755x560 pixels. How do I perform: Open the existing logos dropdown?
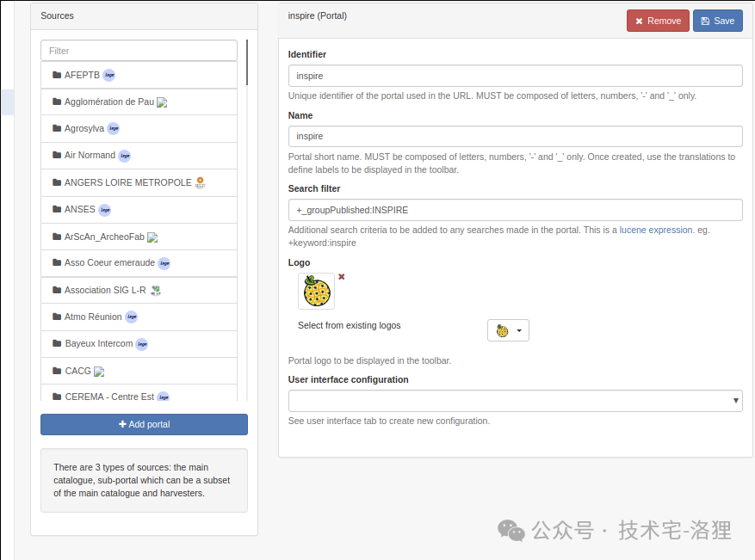click(x=508, y=330)
